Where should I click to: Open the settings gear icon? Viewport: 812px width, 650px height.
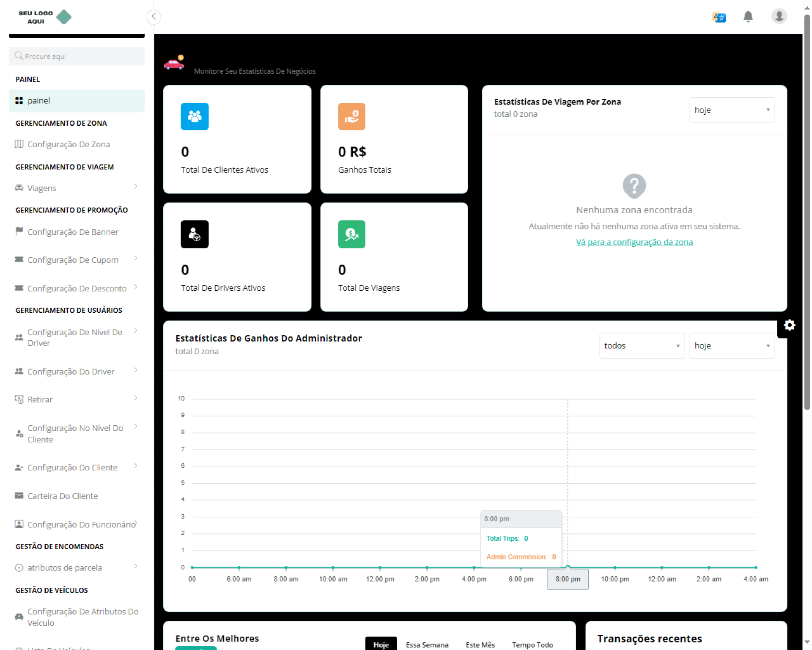(x=789, y=325)
